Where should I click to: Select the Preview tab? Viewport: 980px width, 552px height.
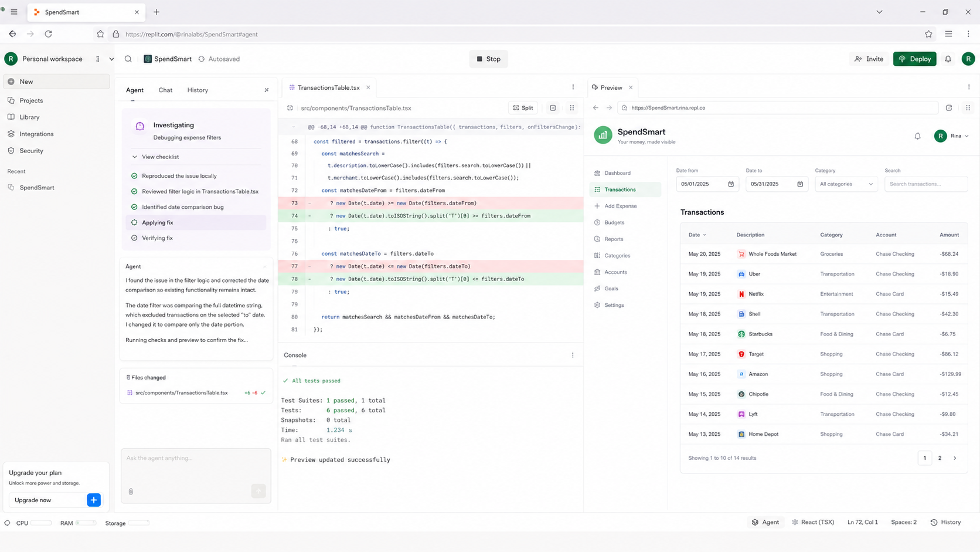[611, 87]
